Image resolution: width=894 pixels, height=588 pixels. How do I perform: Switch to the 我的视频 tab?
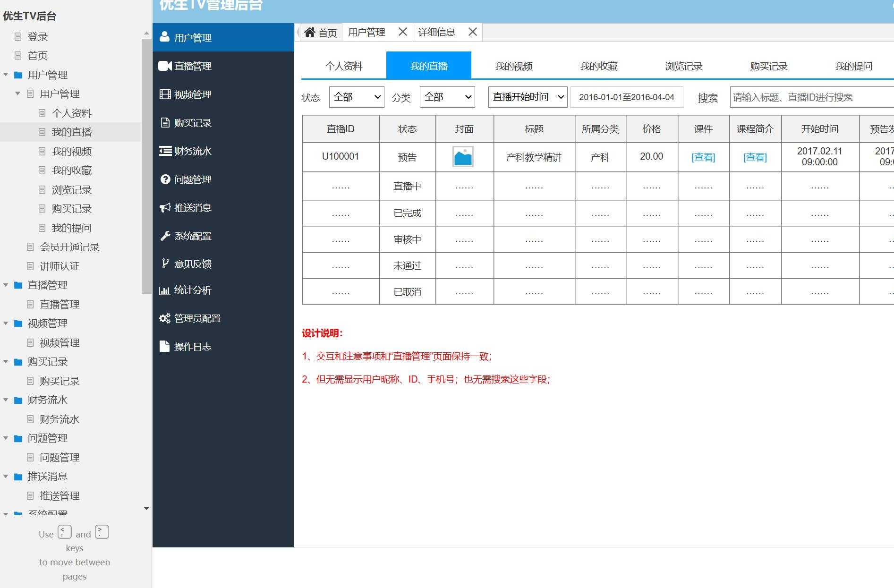pyautogui.click(x=513, y=66)
